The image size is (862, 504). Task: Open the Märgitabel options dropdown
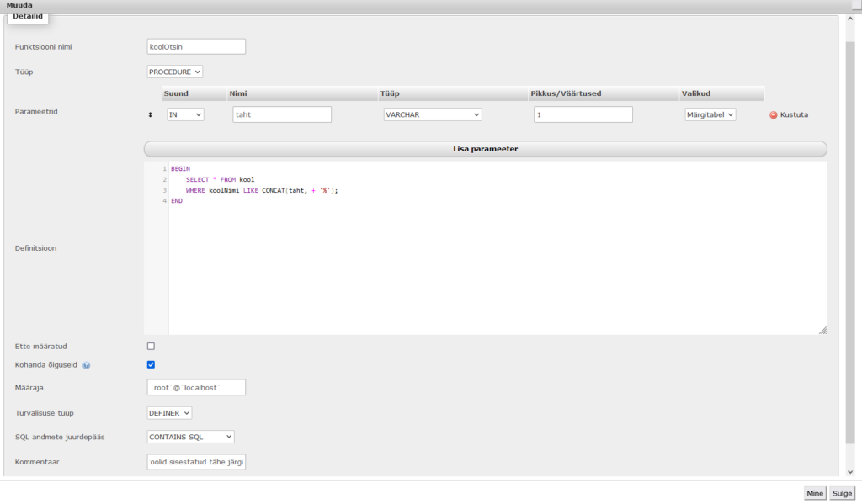[710, 115]
